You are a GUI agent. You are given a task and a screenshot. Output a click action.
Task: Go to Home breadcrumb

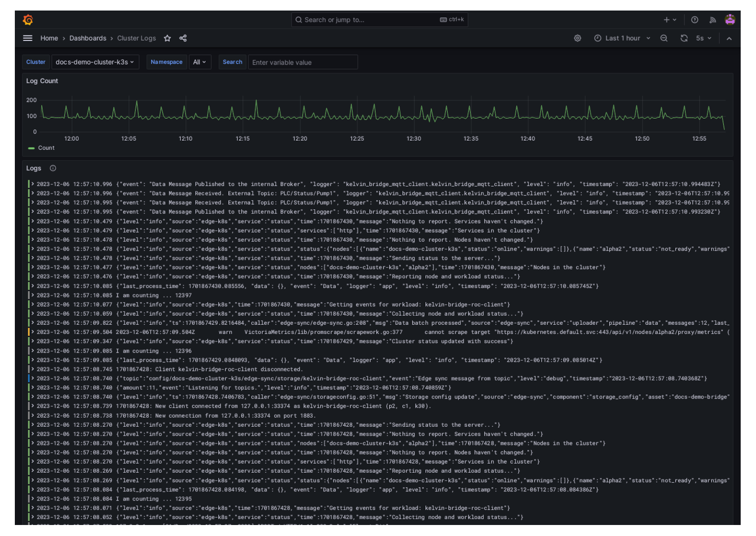[x=49, y=38]
